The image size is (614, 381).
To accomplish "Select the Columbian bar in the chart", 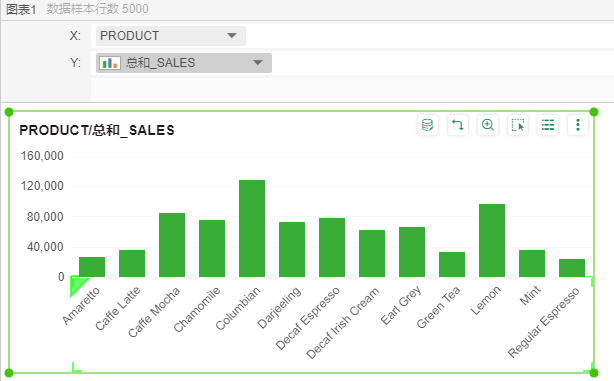I will click(252, 229).
